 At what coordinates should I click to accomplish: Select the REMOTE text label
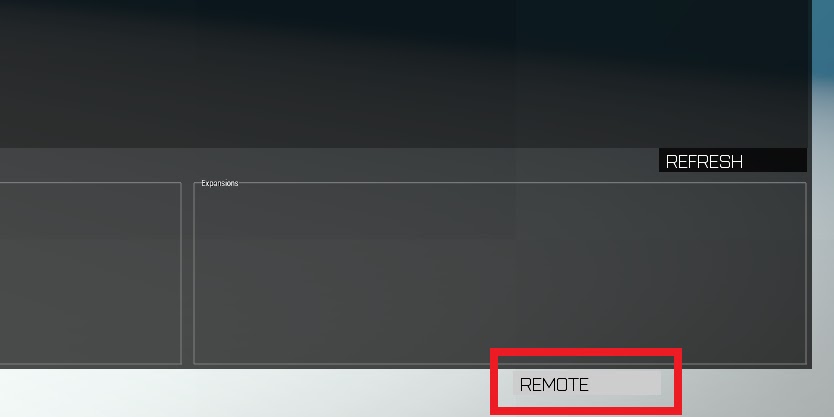(554, 385)
